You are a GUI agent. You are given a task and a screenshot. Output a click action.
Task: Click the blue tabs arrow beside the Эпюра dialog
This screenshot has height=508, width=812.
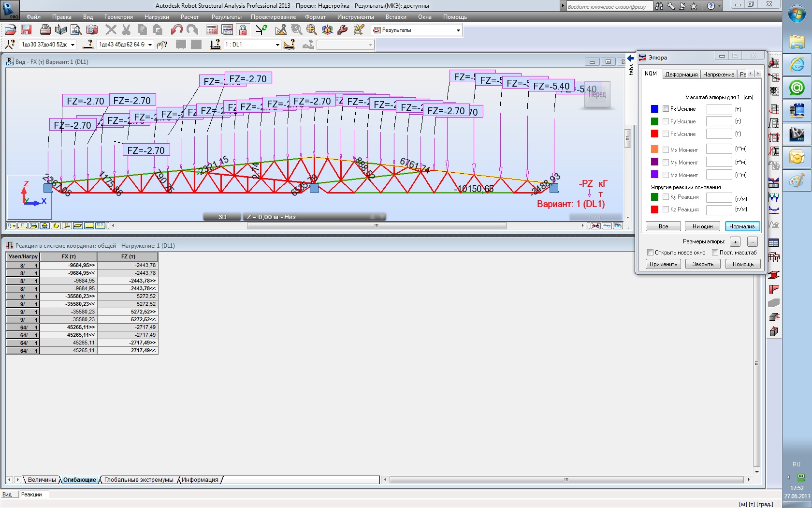[630, 58]
